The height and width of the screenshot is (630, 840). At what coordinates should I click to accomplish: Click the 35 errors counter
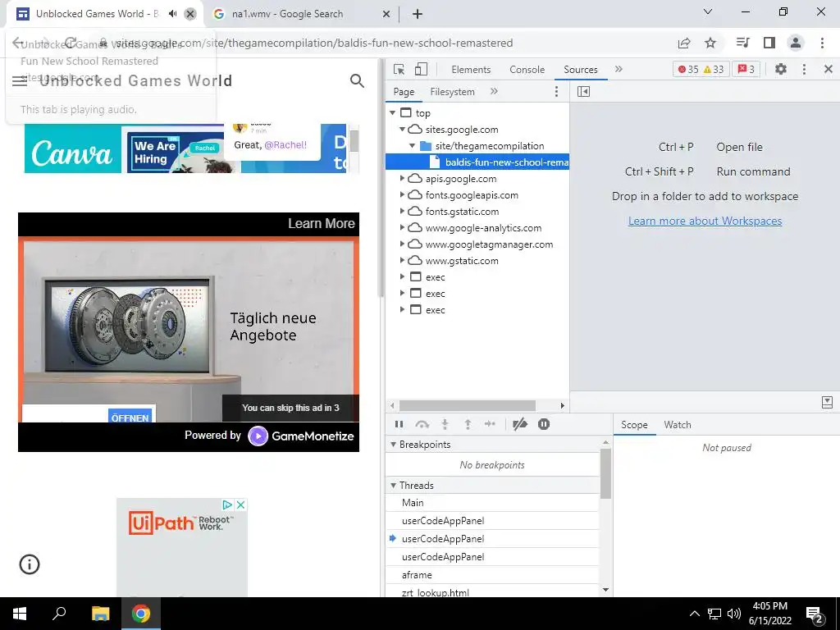pyautogui.click(x=688, y=69)
